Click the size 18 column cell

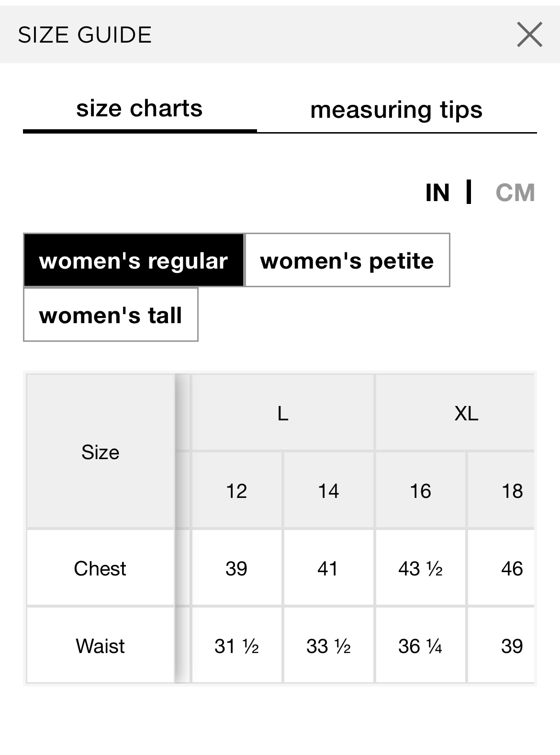[x=501, y=490]
